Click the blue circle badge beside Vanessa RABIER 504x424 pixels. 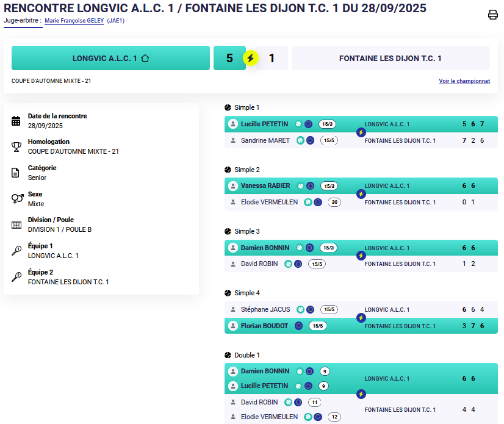tap(310, 186)
